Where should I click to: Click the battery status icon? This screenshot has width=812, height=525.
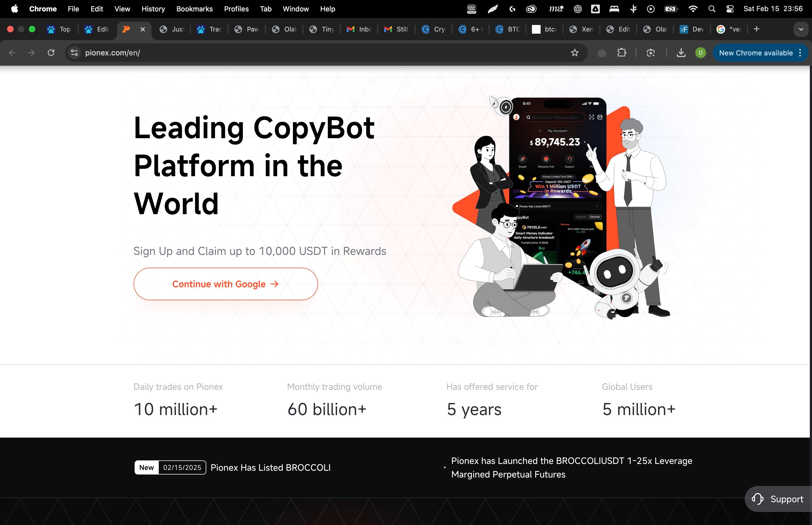pos(671,9)
